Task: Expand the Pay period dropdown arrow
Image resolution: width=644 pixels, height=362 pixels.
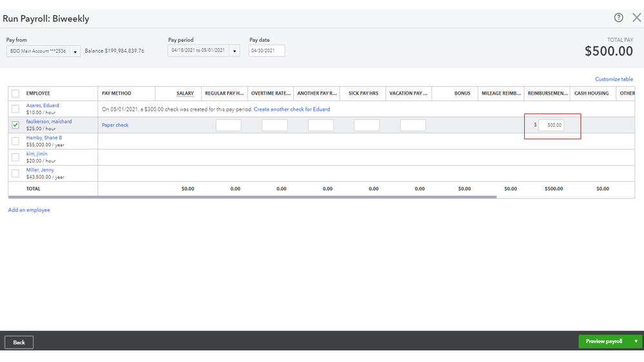Action: point(235,51)
